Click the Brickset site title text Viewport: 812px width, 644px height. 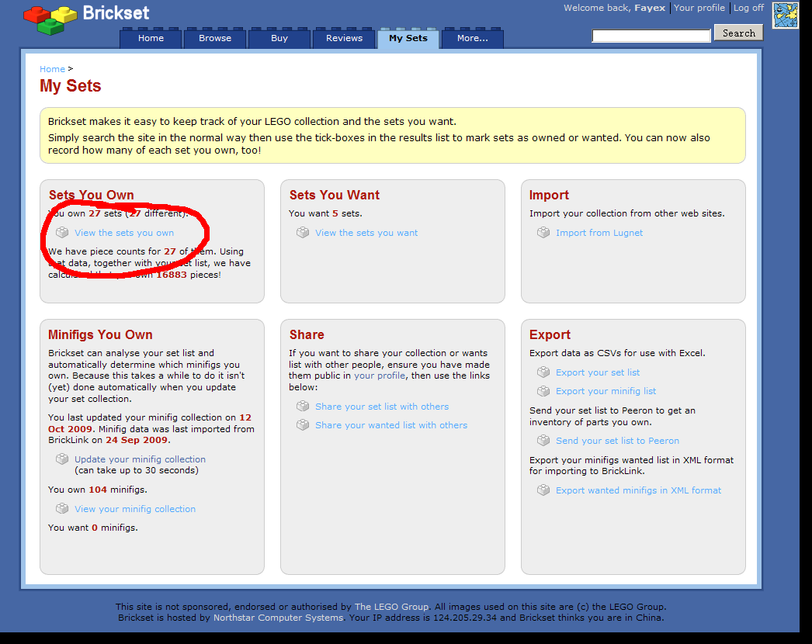coord(116,13)
